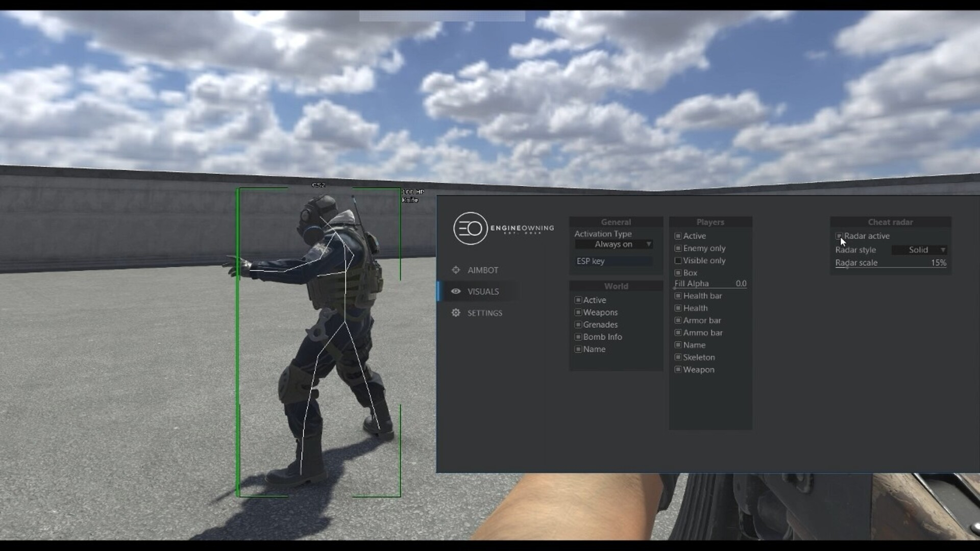Disable the Enemy only checkbox
980x551 pixels.
click(x=678, y=248)
